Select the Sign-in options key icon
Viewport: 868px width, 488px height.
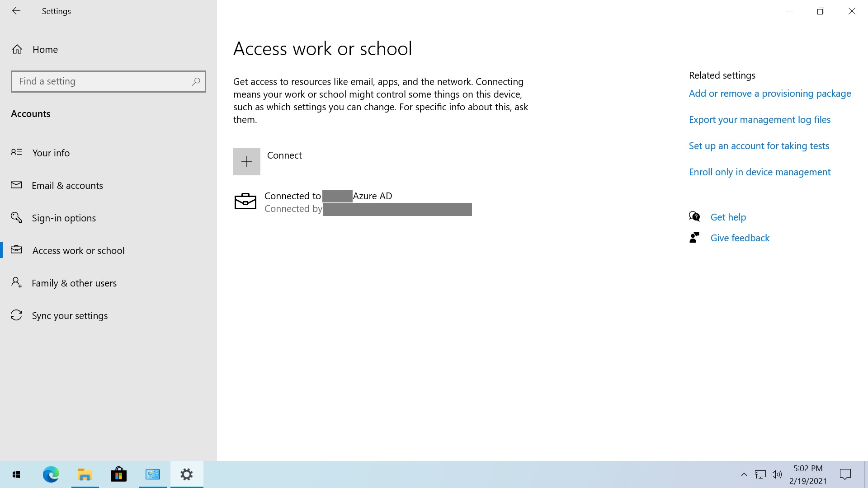16,218
